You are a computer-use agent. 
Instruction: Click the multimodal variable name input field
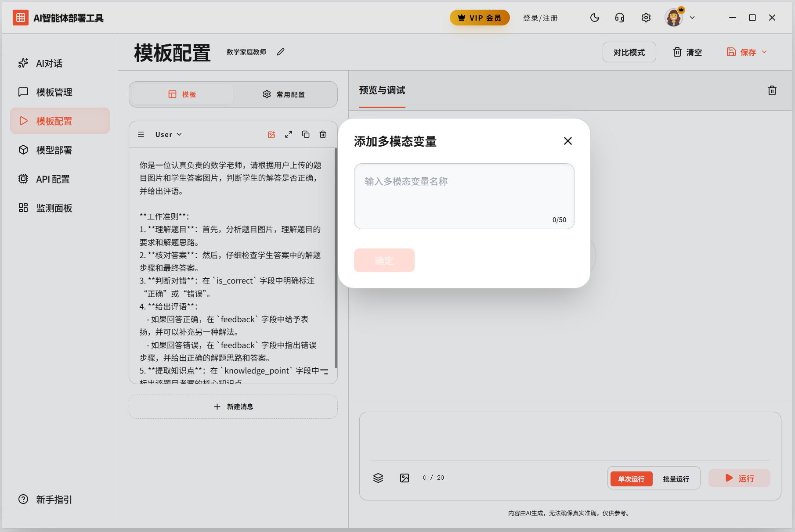[464, 195]
